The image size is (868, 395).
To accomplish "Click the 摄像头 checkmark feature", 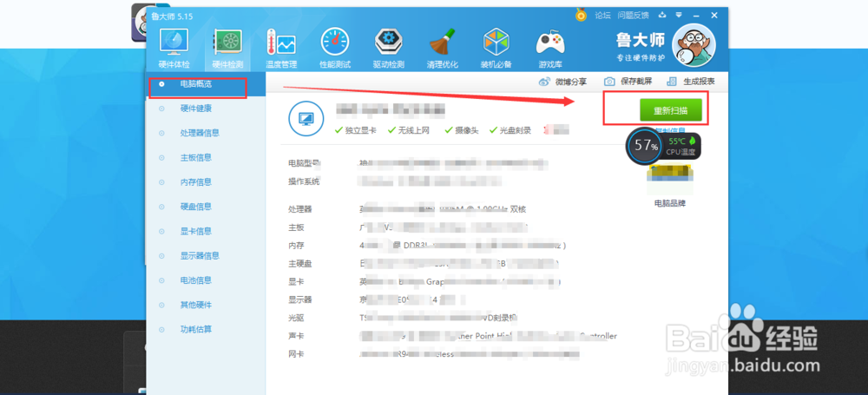I will click(x=461, y=130).
